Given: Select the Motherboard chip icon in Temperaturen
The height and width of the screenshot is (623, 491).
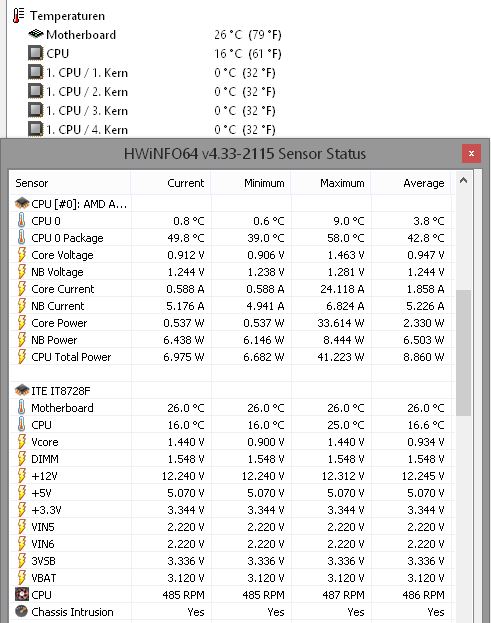Looking at the screenshot, I should [36, 34].
